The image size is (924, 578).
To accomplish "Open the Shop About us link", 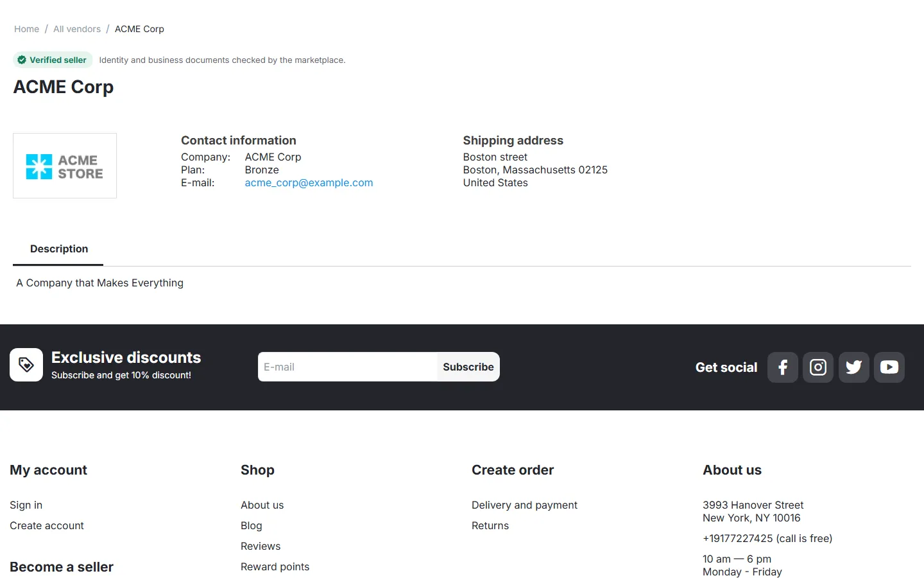I will [262, 505].
